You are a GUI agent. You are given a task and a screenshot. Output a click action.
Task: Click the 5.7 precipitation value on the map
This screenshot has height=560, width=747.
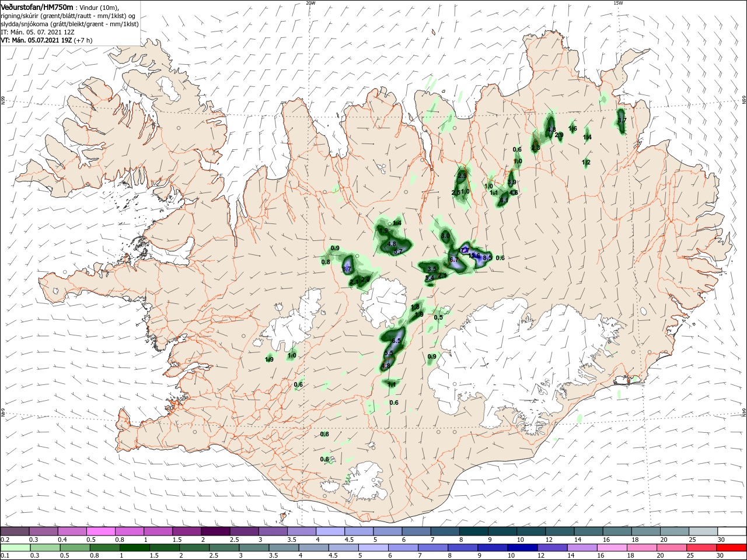(399, 251)
